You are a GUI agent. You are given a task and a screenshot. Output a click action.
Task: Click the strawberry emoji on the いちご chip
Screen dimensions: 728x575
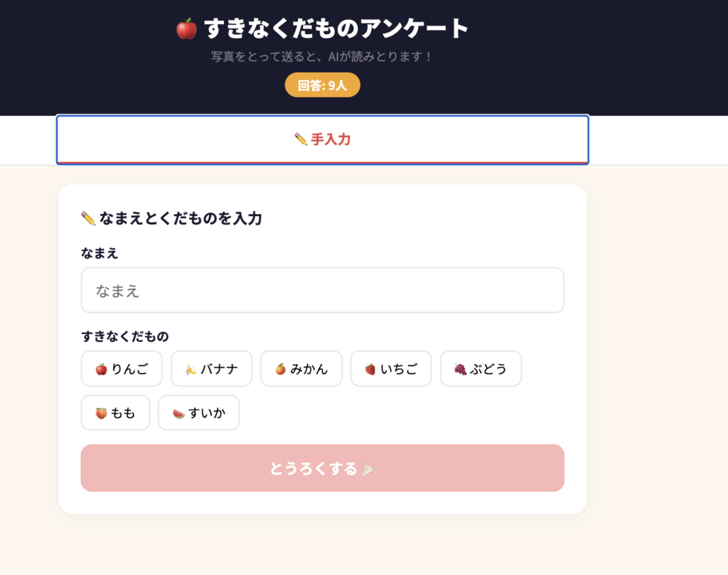(x=370, y=369)
